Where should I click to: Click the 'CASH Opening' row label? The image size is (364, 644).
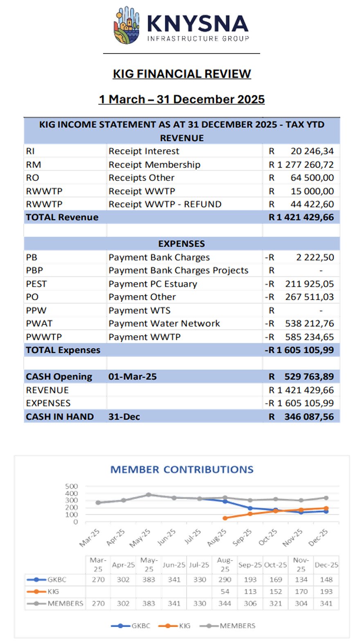point(59,377)
